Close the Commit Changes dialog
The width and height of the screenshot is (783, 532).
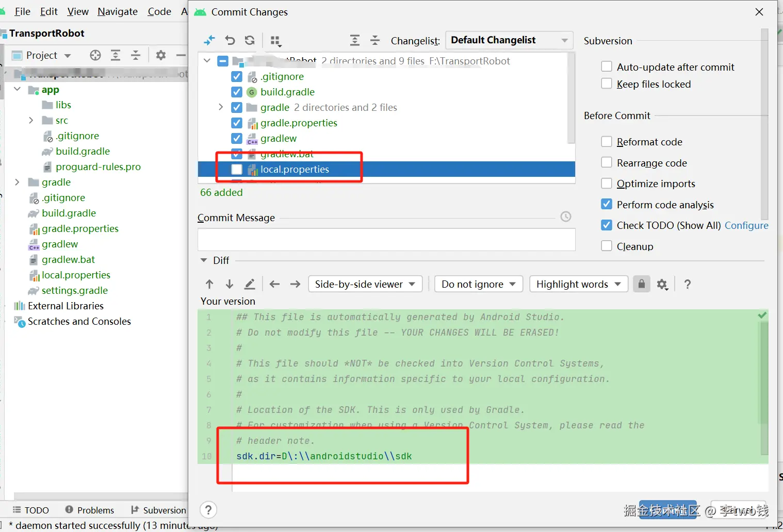[759, 12]
